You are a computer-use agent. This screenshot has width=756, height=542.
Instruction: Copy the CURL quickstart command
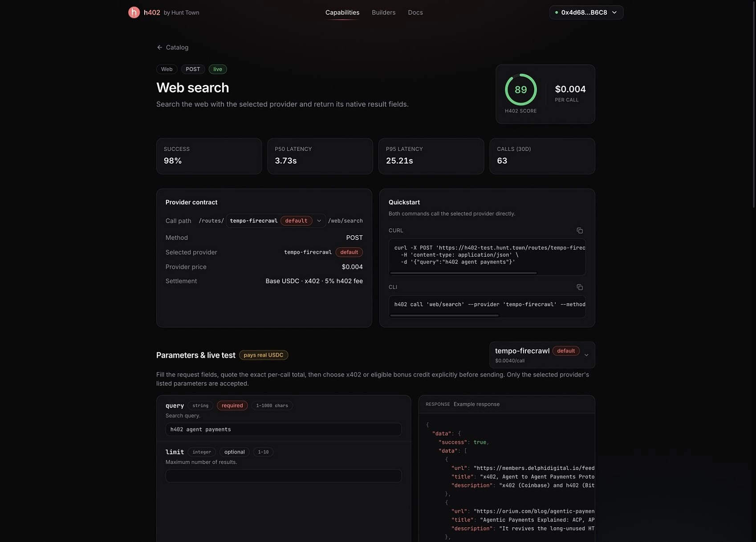579,231
